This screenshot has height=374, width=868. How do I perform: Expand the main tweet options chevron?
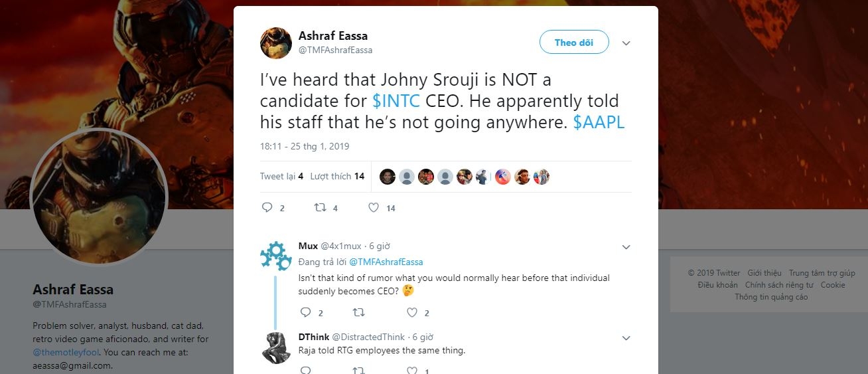[625, 43]
